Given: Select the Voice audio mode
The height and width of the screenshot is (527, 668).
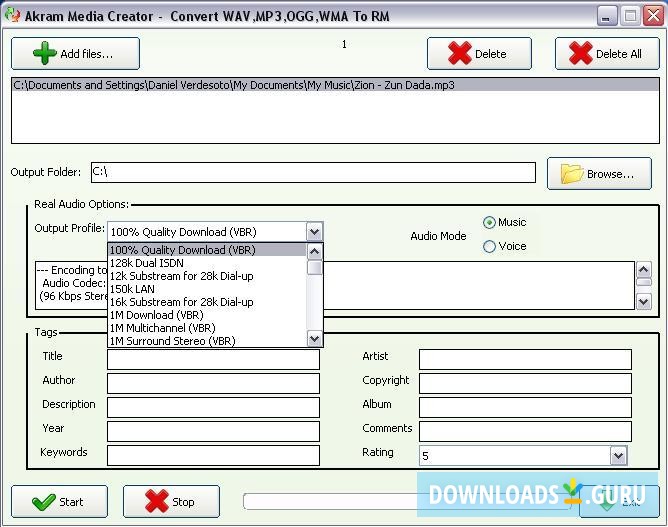Looking at the screenshot, I should click(490, 247).
